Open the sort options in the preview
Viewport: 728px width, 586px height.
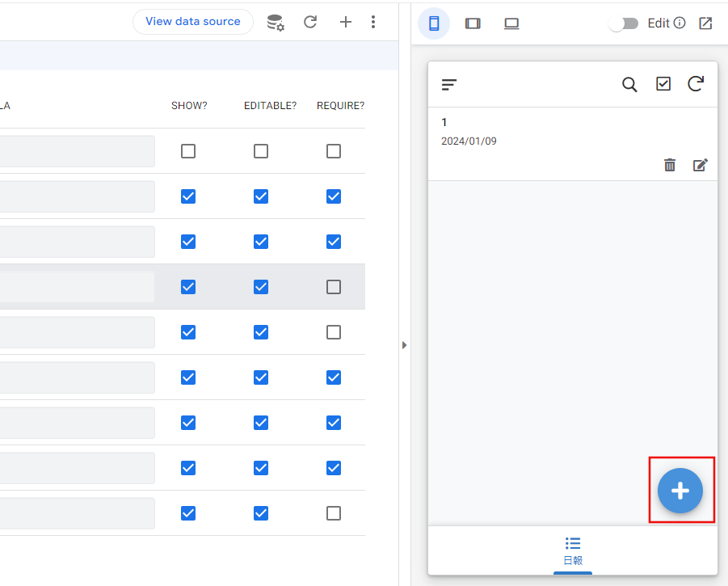(449, 84)
